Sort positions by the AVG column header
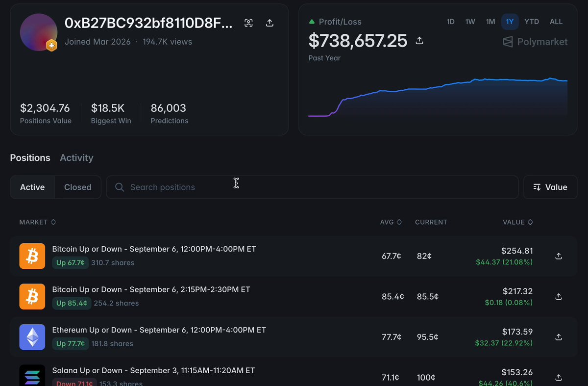 tap(391, 222)
